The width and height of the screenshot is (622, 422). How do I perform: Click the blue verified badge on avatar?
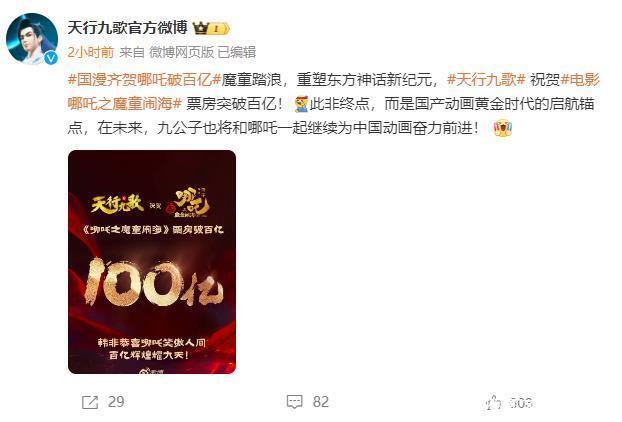[x=51, y=58]
